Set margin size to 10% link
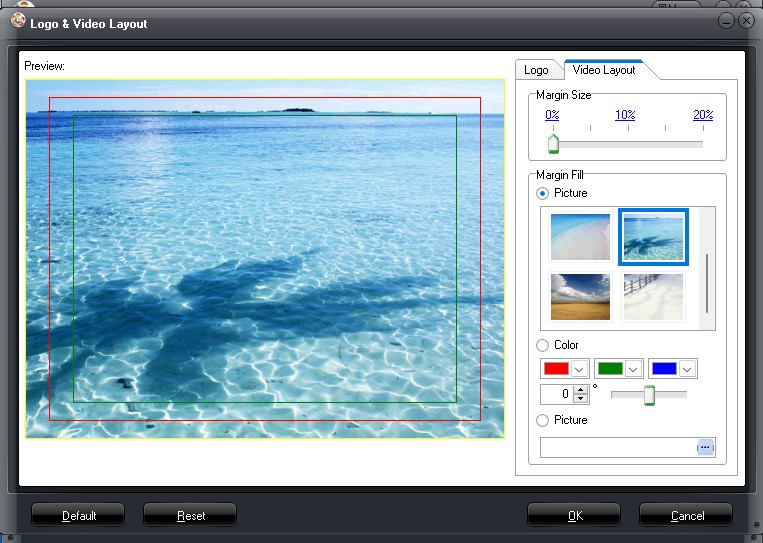The width and height of the screenshot is (763, 543). (625, 115)
